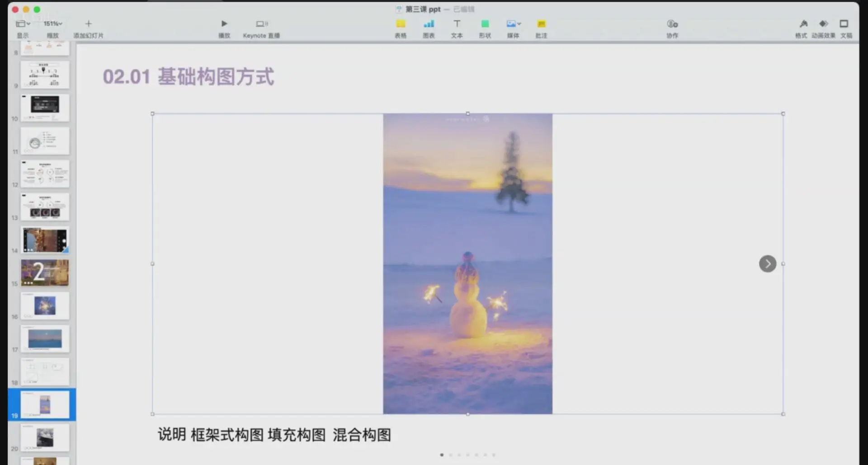The width and height of the screenshot is (868, 465).
Task: Select slide 20 thumbnail
Action: click(x=45, y=437)
